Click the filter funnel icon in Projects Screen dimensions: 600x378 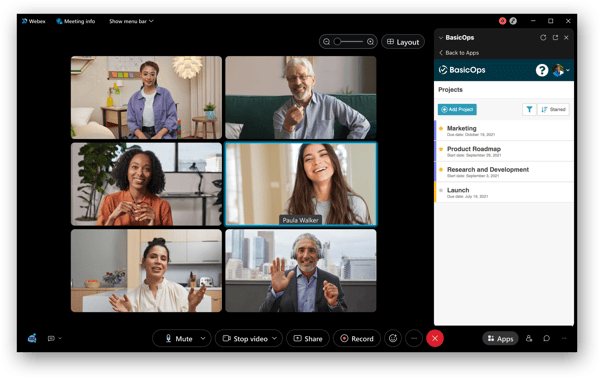[x=529, y=109]
